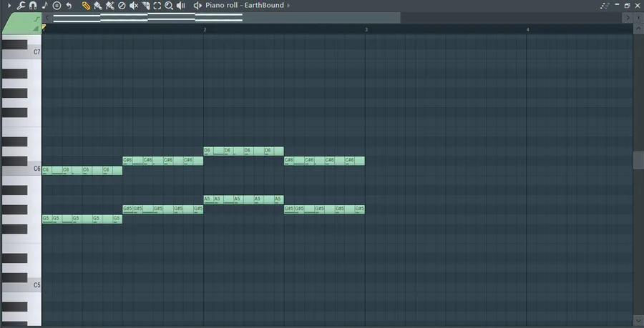Screen dimensions: 644x328
Task: Click the note minimap scrollbar thumb
Action: coord(226,18)
